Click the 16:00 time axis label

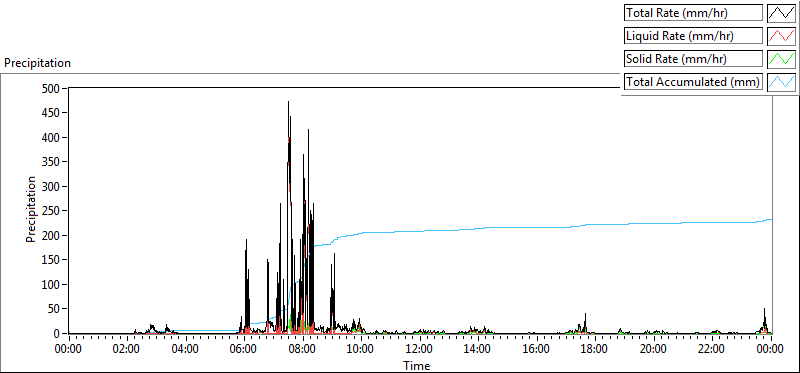pos(537,349)
